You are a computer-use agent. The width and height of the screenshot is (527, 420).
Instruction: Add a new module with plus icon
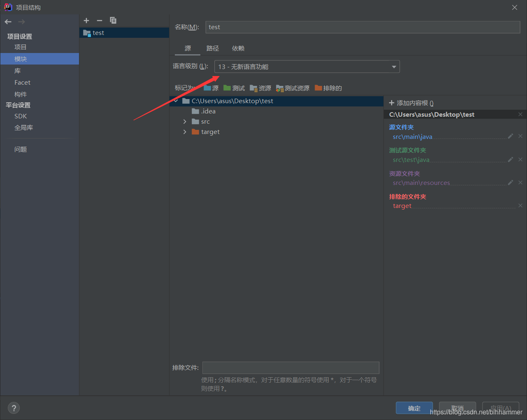coord(86,21)
